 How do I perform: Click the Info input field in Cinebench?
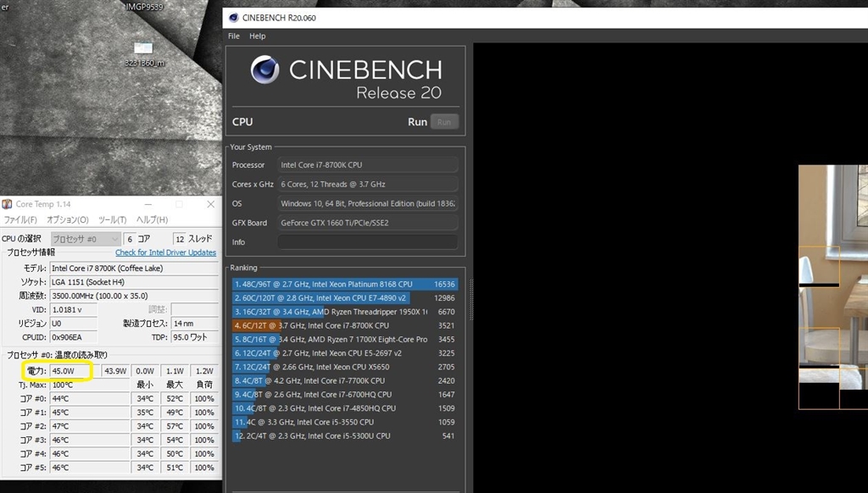(x=368, y=242)
